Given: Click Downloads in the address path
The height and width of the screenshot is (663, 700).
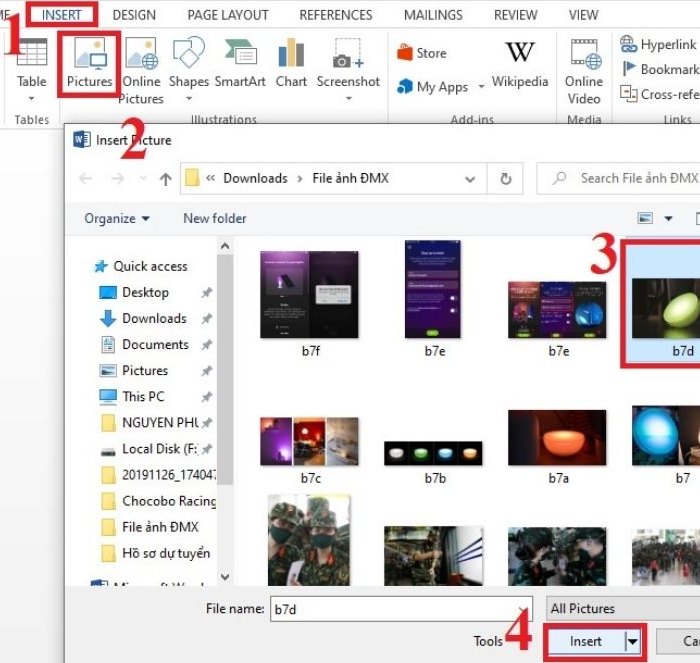Looking at the screenshot, I should 255,179.
